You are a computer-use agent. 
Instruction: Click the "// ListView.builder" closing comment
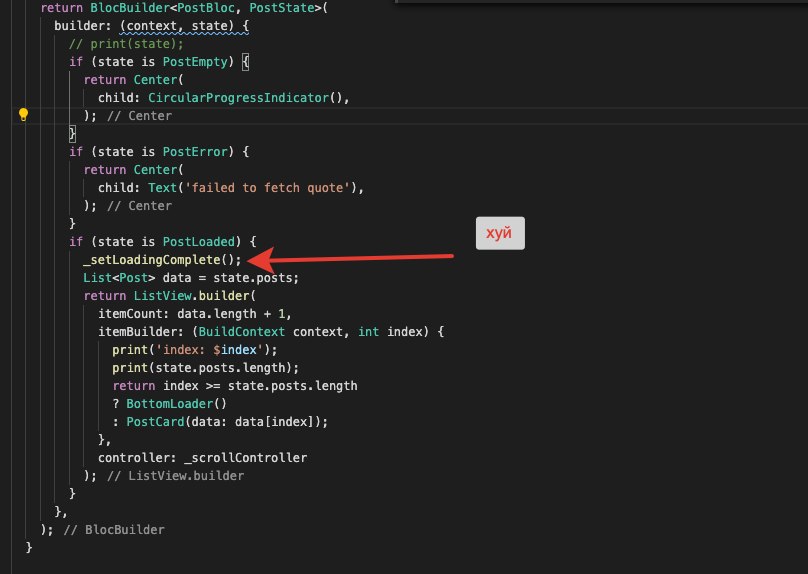[176, 476]
